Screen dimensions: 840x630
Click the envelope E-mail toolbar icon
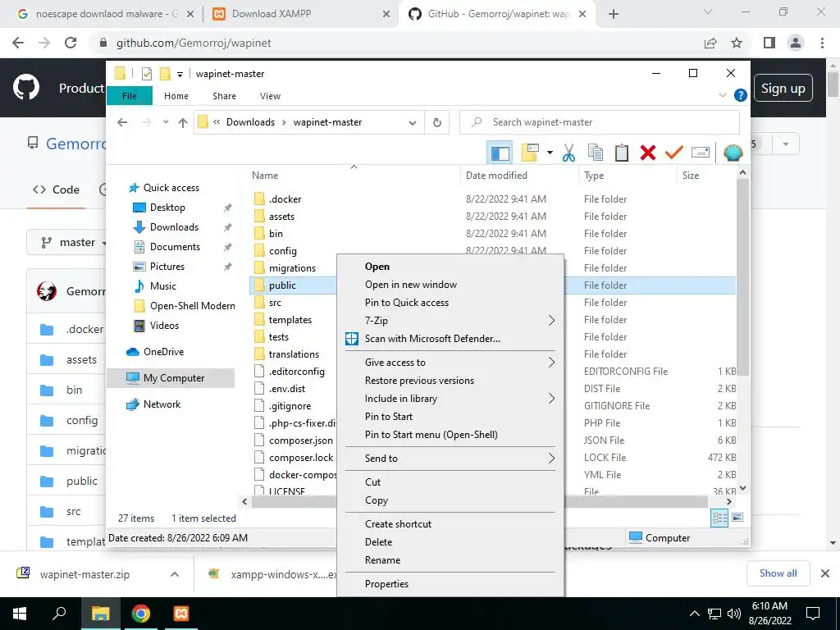click(x=701, y=153)
